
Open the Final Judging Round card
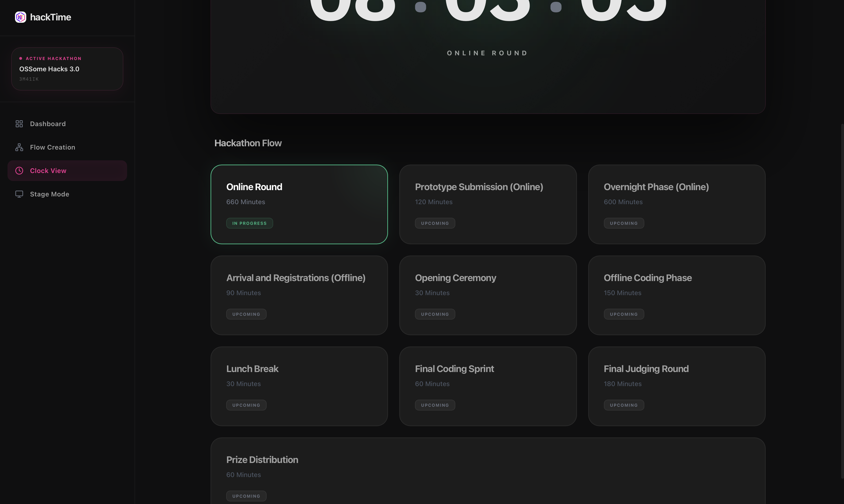click(x=677, y=386)
